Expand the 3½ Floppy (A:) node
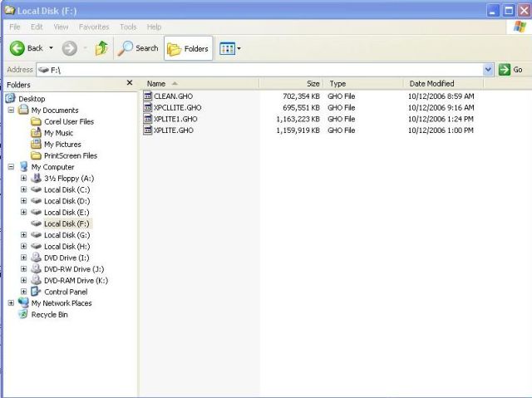 [x=24, y=179]
